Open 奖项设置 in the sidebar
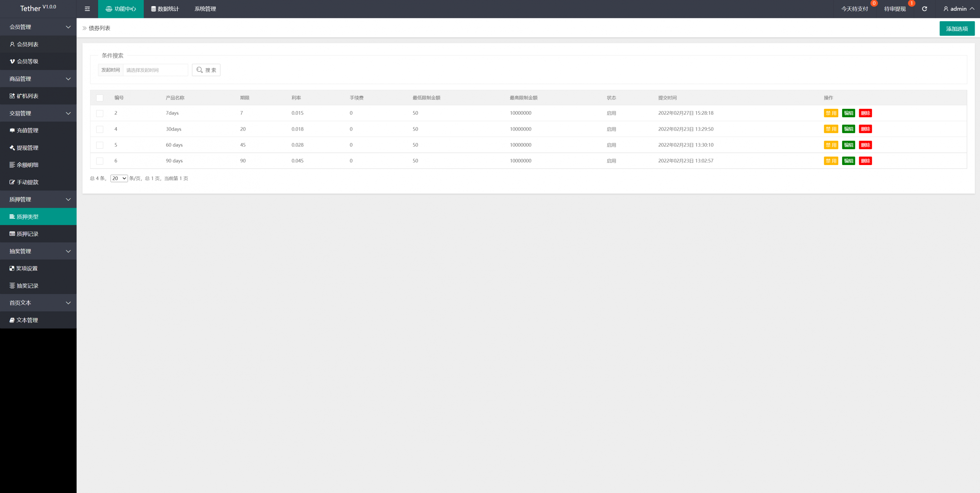 [x=27, y=268]
